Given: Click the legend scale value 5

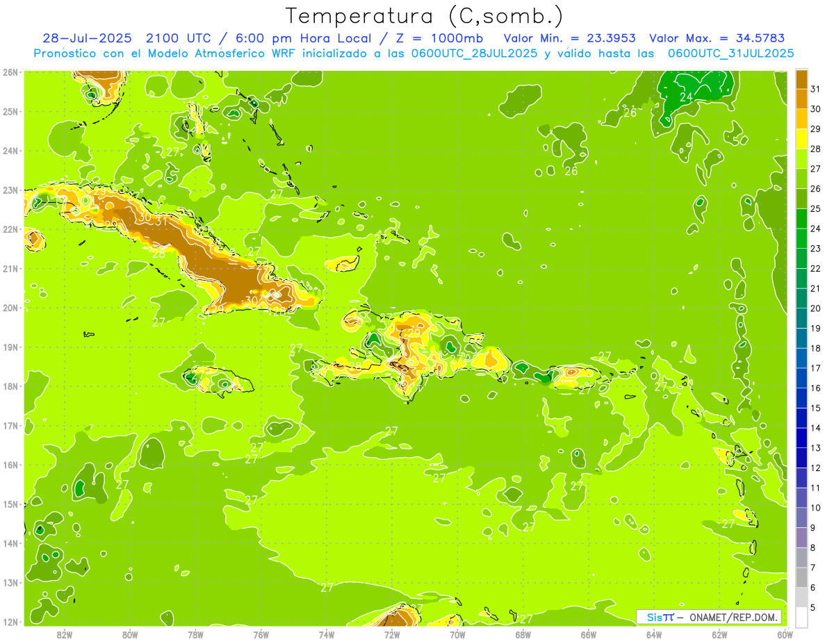Looking at the screenshot, I should (814, 608).
